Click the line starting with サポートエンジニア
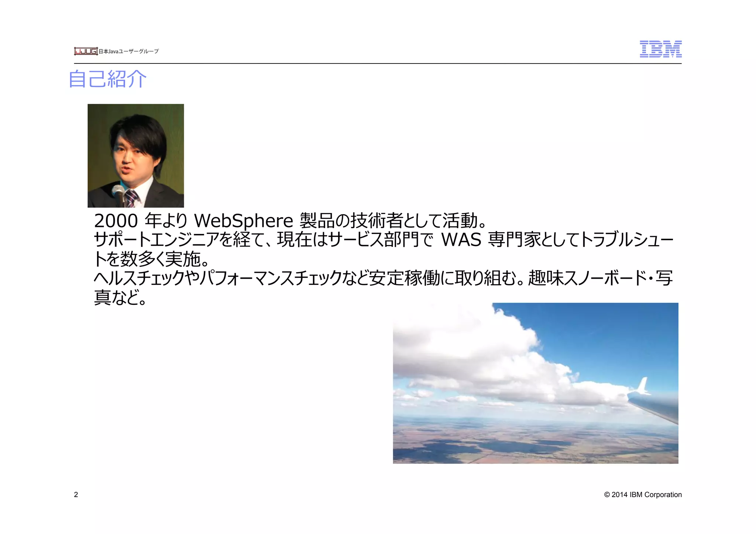The image size is (756, 534). 383,240
